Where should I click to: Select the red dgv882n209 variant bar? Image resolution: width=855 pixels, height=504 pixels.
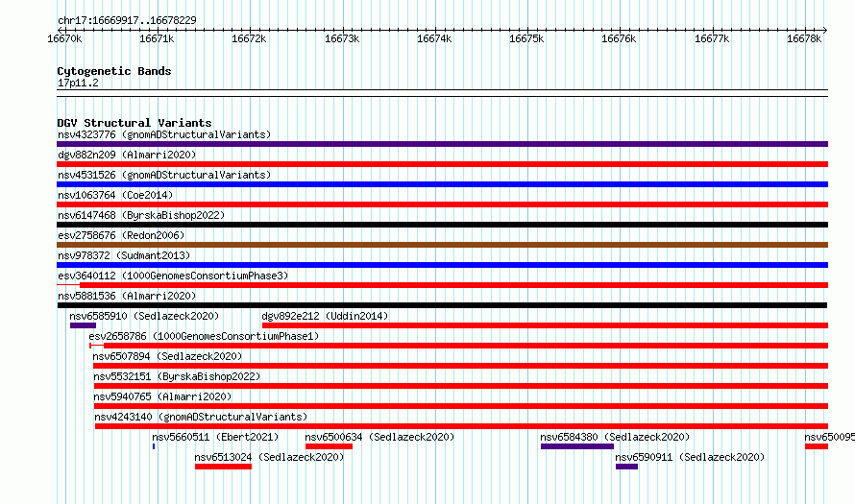[x=442, y=164]
